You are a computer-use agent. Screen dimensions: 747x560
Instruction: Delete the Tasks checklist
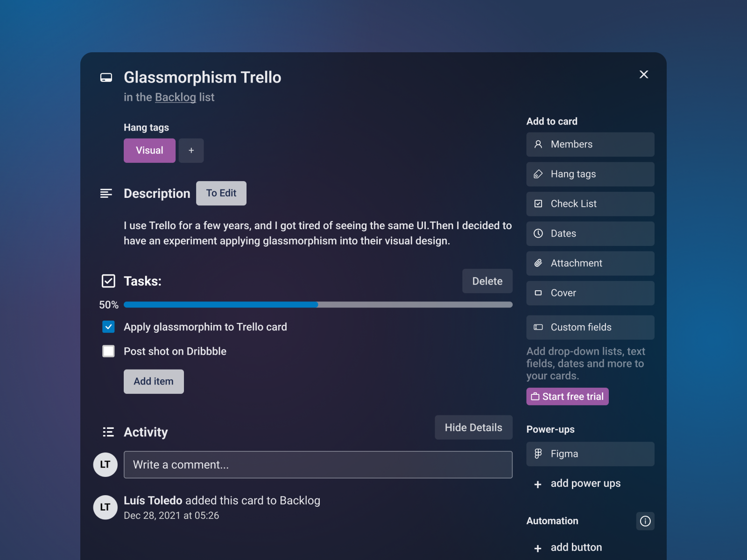pos(487,281)
